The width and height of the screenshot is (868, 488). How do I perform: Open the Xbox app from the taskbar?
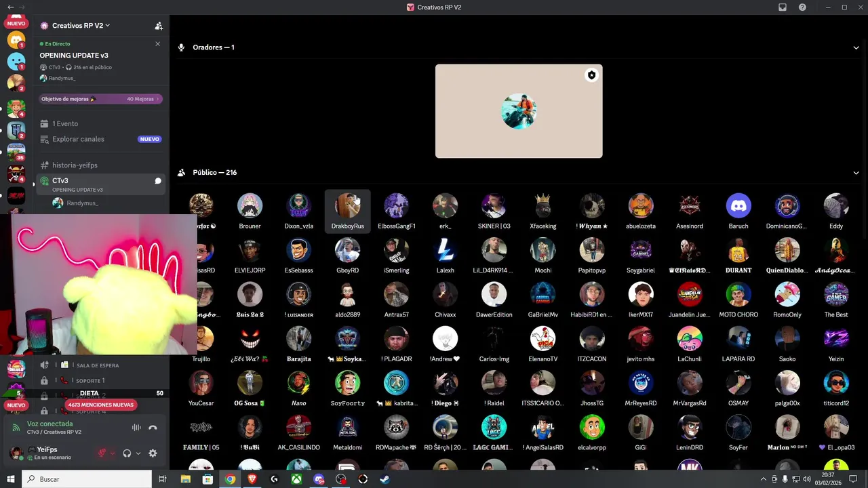[296, 479]
